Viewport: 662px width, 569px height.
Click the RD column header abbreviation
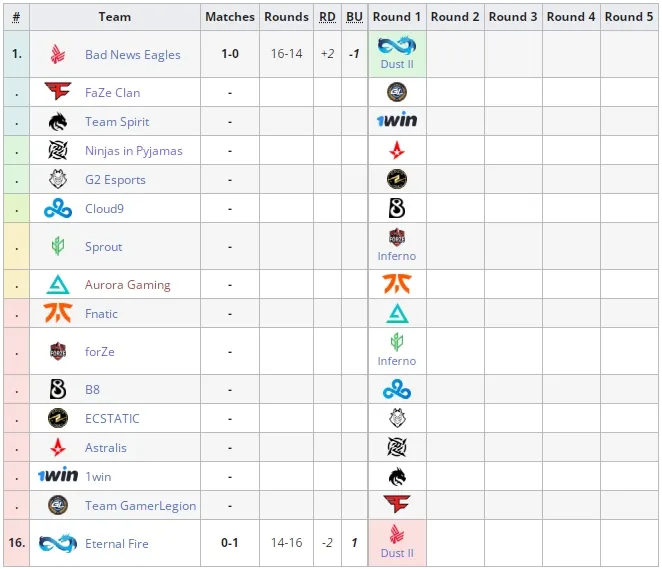327,17
